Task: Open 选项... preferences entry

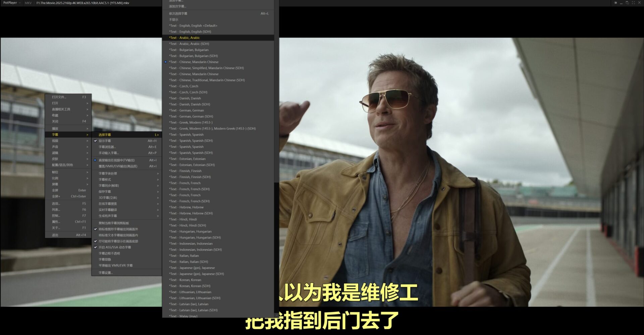Action: point(68,203)
